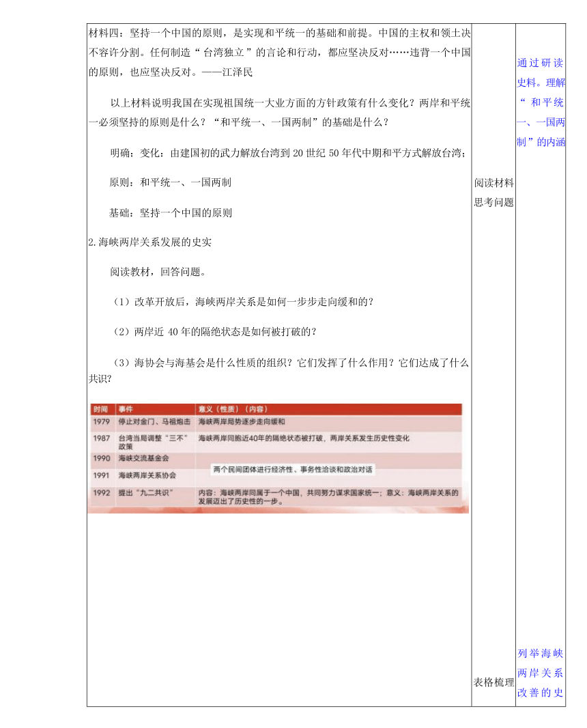
Task: Click question (2) starting "两岸近 40 年"
Action: click(215, 331)
